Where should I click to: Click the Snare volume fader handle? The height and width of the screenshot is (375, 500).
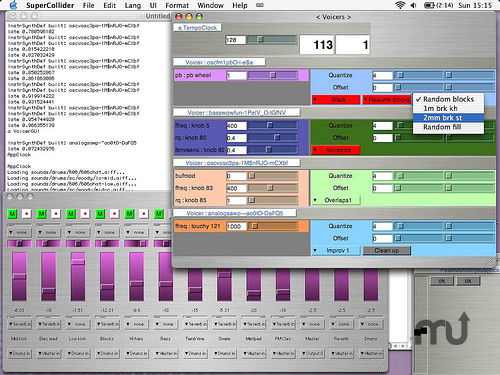[x=224, y=275]
